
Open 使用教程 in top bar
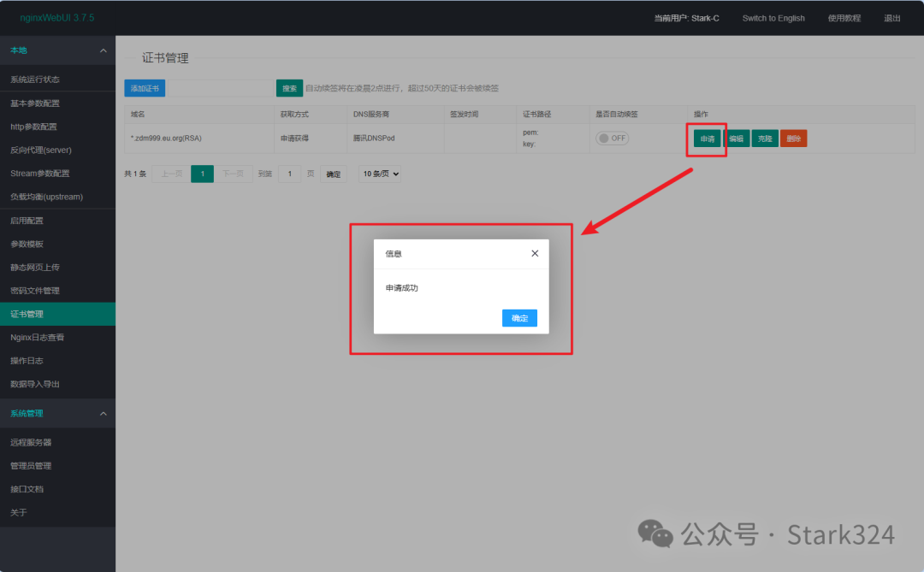(x=844, y=18)
